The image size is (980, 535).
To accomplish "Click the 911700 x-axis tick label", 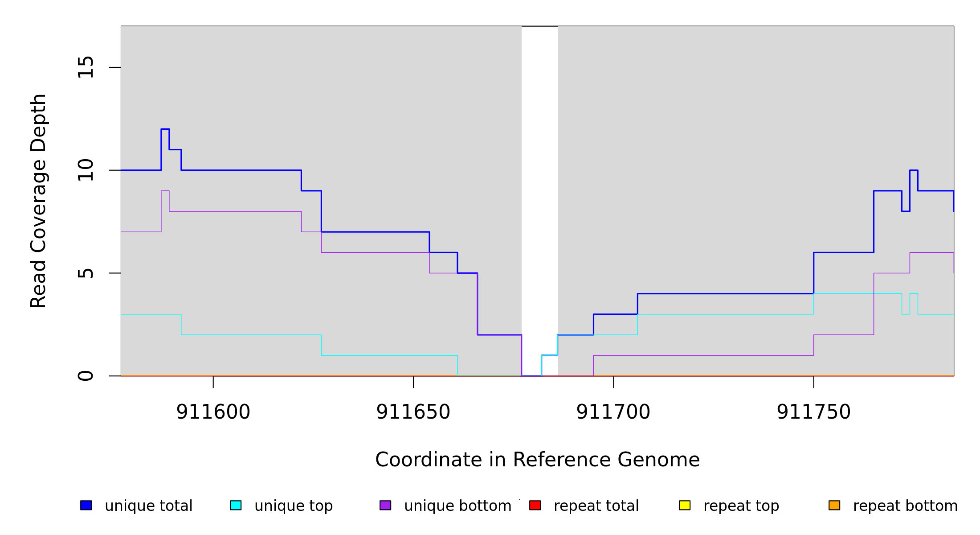I will [x=613, y=412].
